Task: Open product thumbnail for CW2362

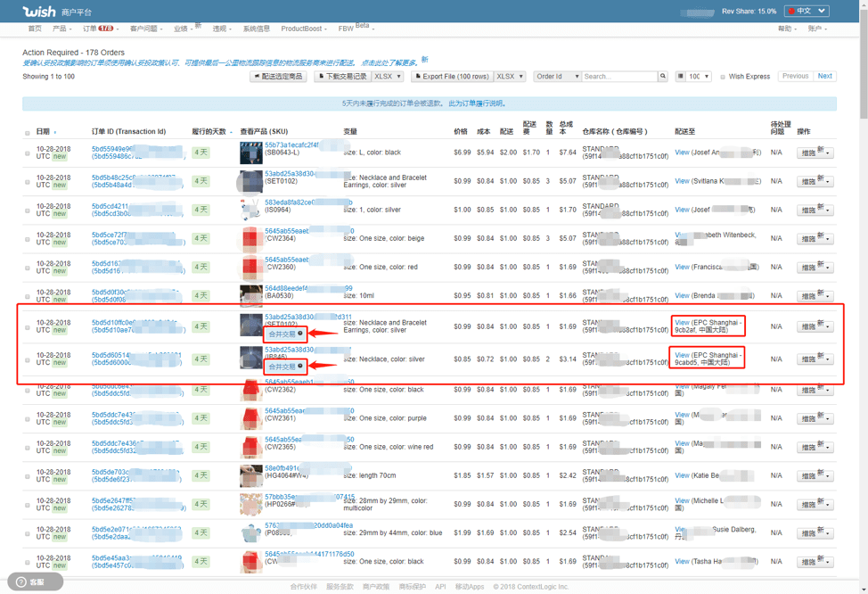Action: coord(250,390)
